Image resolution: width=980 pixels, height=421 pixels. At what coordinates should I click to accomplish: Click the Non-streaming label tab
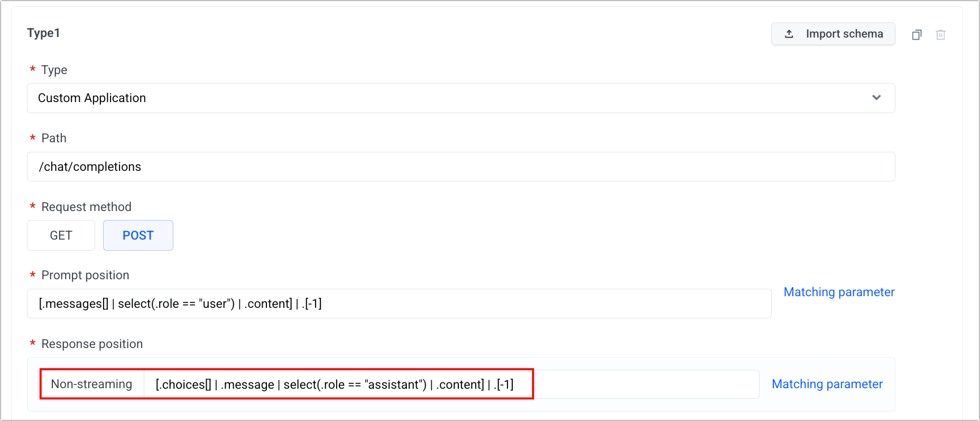pyautogui.click(x=91, y=384)
